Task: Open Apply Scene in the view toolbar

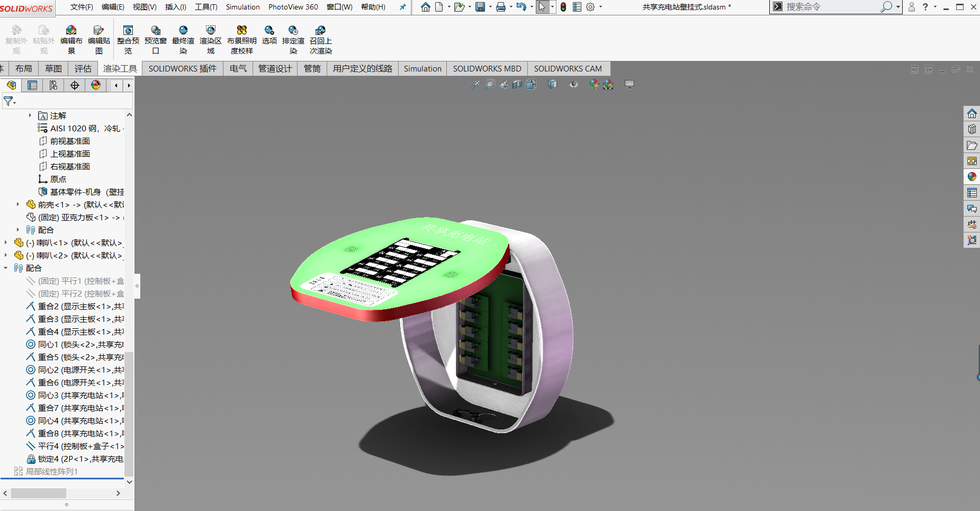Action: coord(608,84)
